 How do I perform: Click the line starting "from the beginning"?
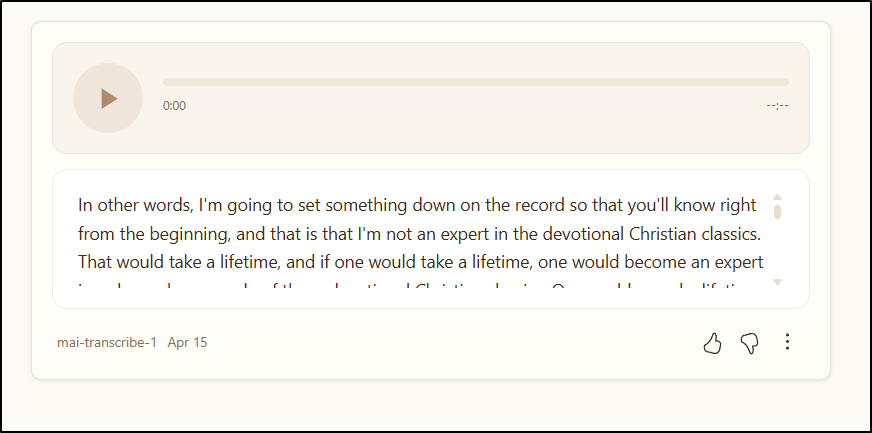pyautogui.click(x=420, y=235)
